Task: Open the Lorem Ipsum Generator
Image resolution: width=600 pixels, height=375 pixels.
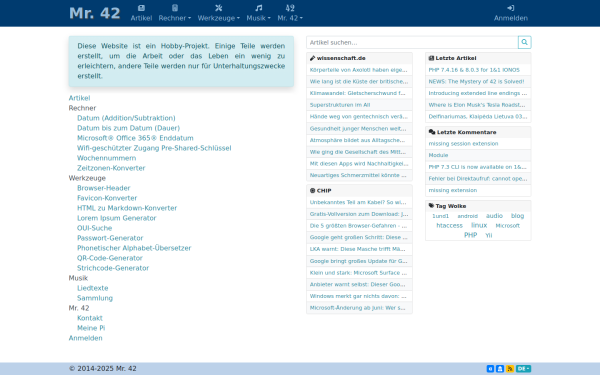Action: (x=117, y=218)
